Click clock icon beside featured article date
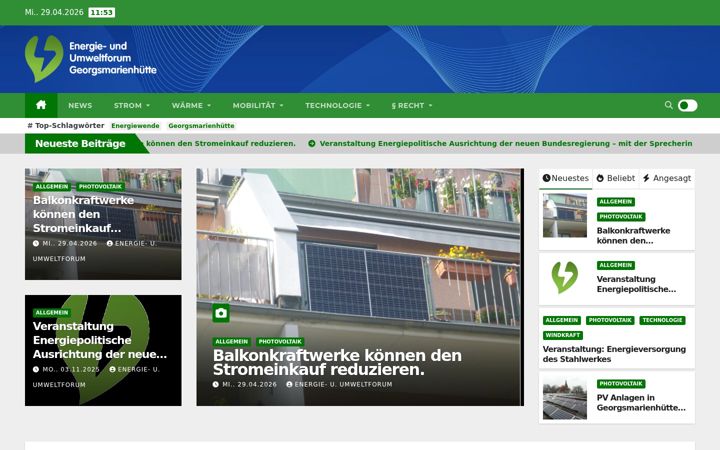 pyautogui.click(x=216, y=384)
